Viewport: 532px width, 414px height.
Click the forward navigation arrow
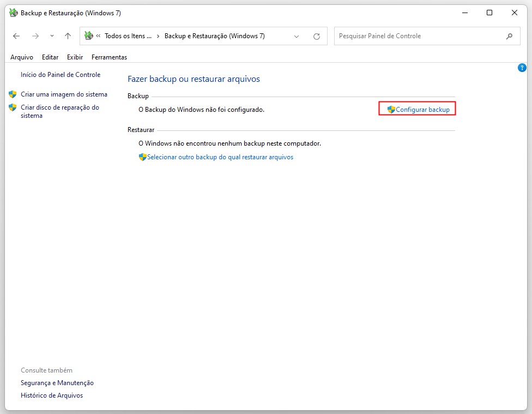(35, 35)
